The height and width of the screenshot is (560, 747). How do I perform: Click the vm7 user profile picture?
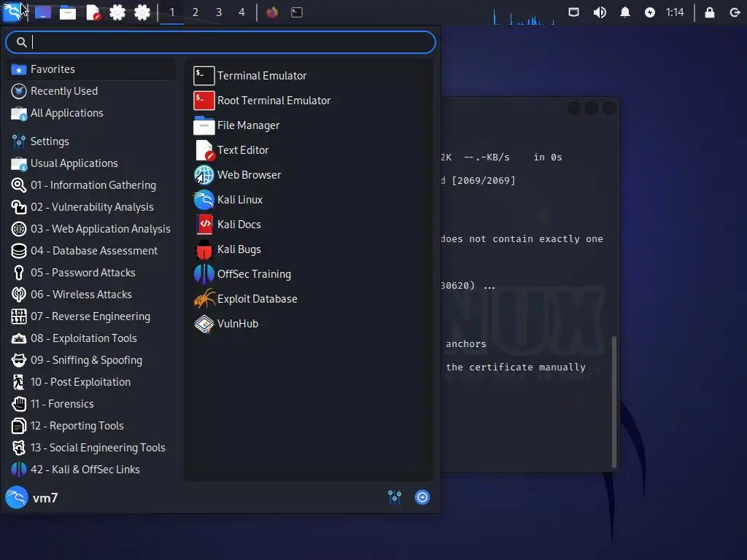(x=17, y=497)
